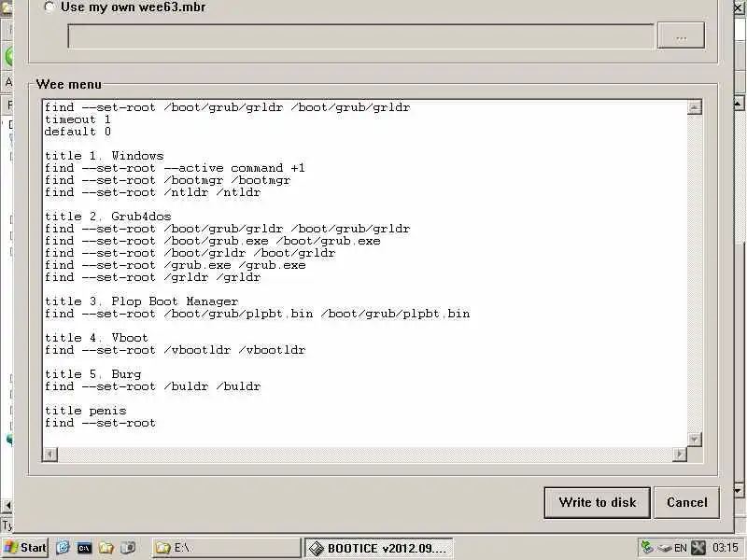Open the browse '...' button for wee63.mbr

click(681, 35)
